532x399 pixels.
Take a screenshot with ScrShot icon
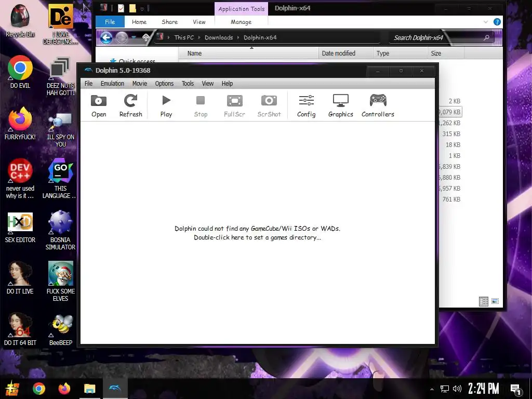[269, 106]
